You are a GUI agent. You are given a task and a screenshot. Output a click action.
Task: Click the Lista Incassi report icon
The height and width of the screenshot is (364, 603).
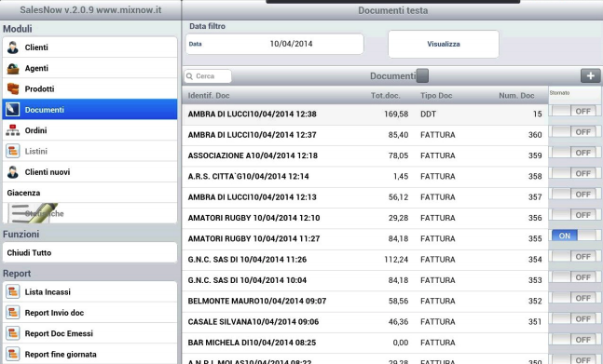point(13,291)
